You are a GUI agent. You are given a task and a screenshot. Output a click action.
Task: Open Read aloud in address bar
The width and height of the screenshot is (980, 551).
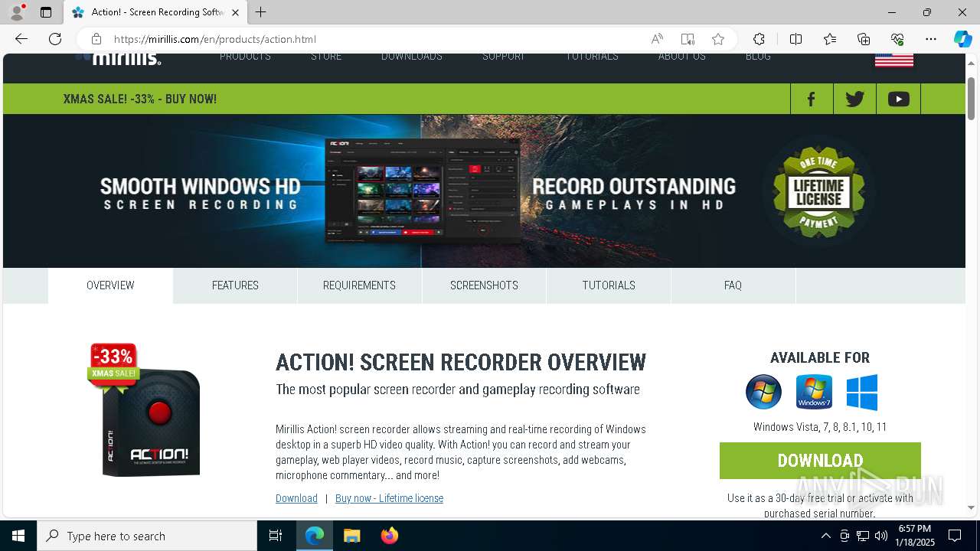coord(657,39)
